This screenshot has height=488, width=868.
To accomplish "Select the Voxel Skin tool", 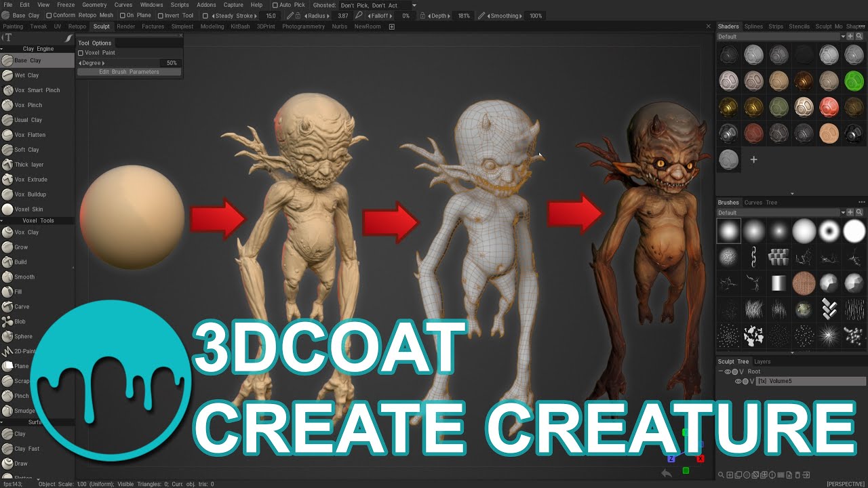I will [x=37, y=209].
